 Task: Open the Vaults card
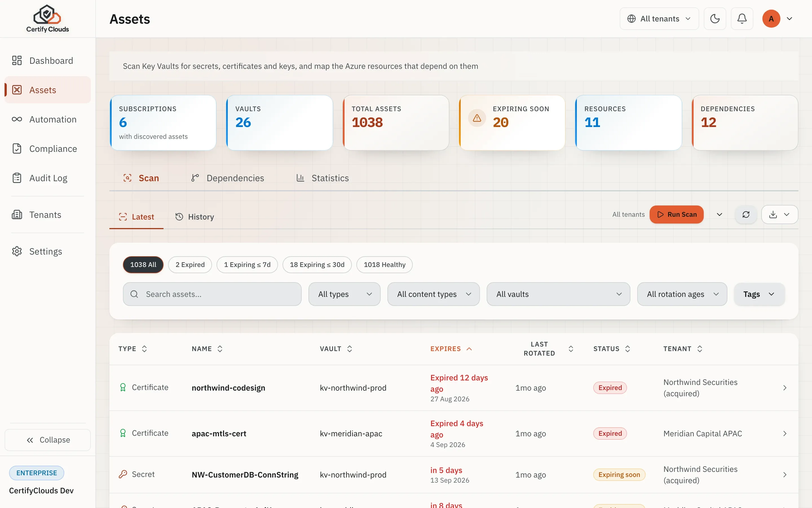click(279, 123)
